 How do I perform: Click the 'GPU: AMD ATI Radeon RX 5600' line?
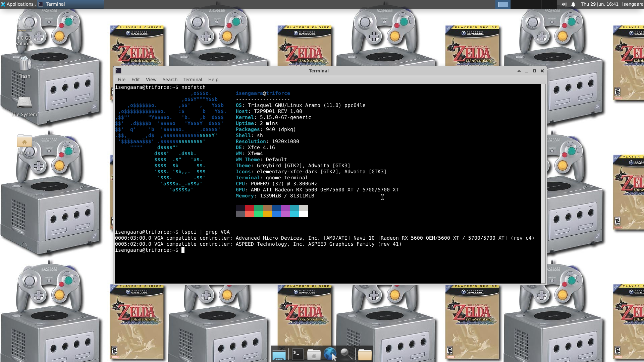pos(317,190)
